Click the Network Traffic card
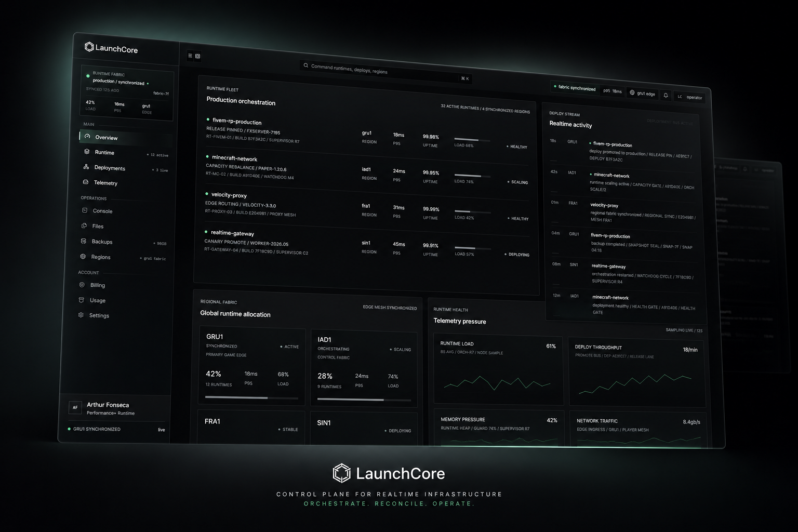This screenshot has height=532, width=798. pos(638,429)
